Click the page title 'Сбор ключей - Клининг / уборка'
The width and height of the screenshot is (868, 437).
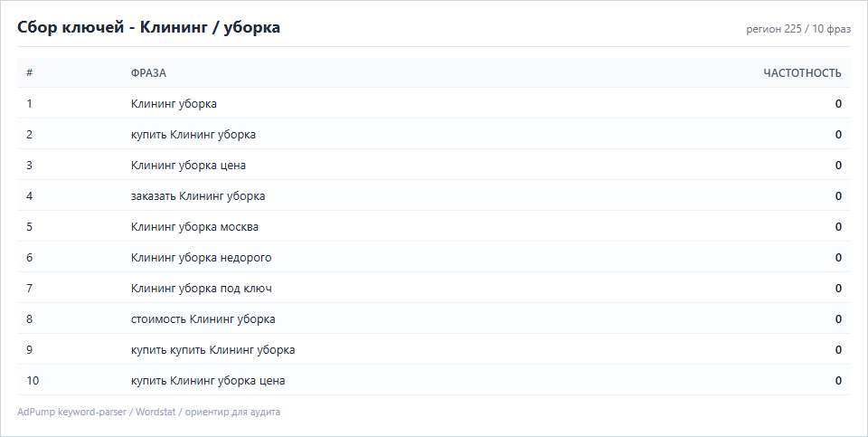pos(148,27)
